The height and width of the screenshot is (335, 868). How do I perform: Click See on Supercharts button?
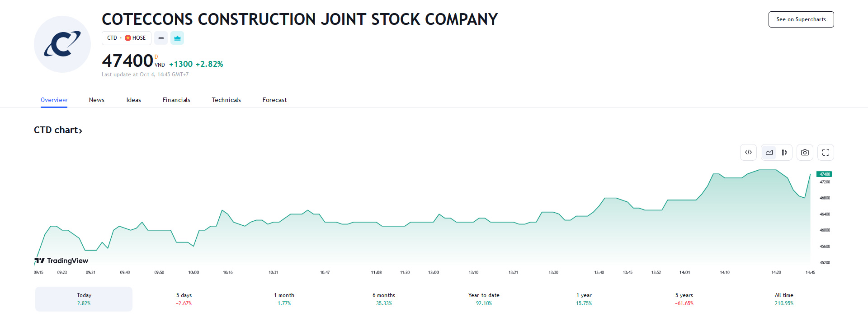[801, 19]
